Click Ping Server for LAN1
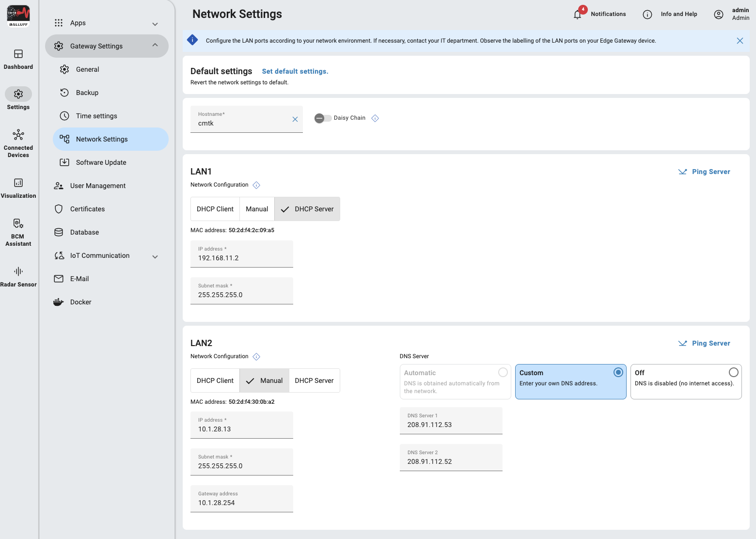This screenshot has height=539, width=756. point(704,172)
